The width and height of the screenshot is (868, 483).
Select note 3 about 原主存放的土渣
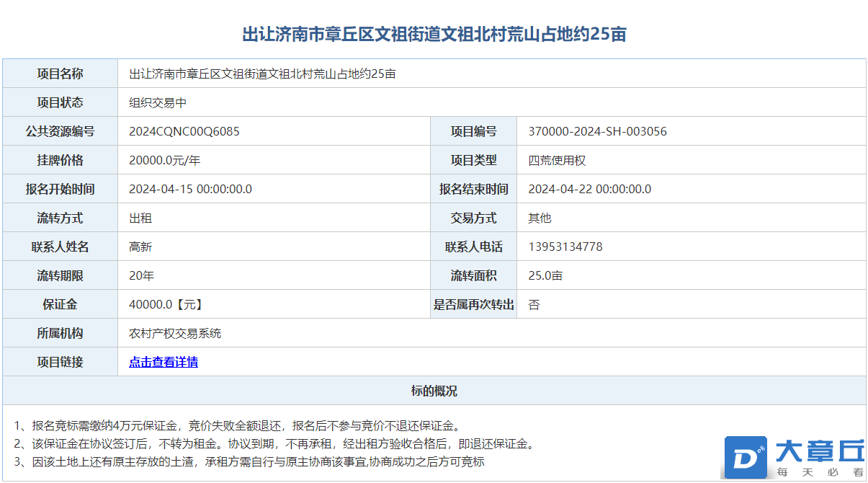click(x=249, y=461)
